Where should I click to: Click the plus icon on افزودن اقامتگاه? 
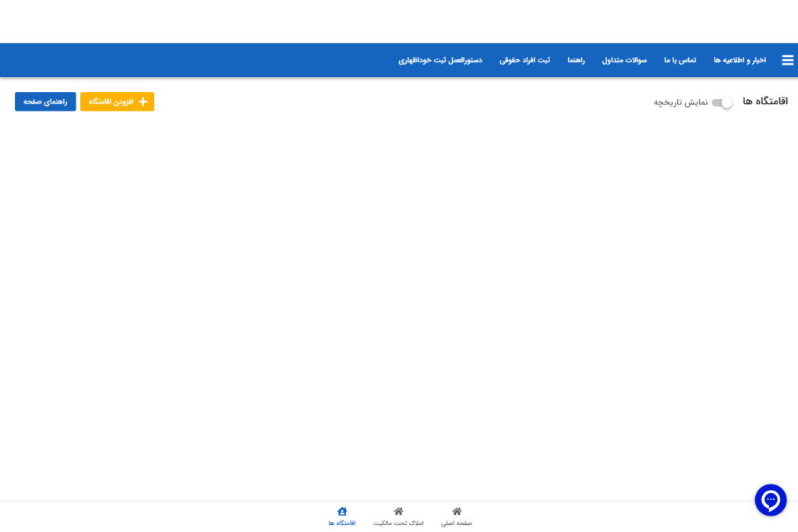tap(143, 102)
